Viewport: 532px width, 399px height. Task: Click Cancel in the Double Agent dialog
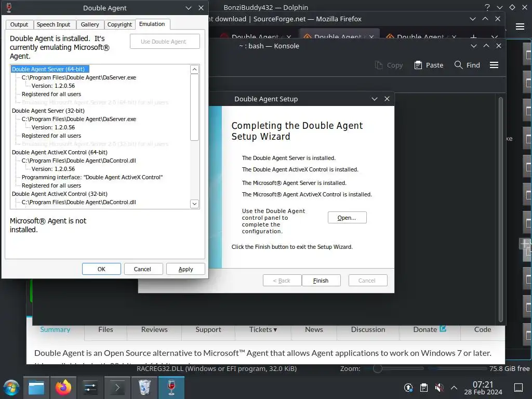pyautogui.click(x=142, y=269)
